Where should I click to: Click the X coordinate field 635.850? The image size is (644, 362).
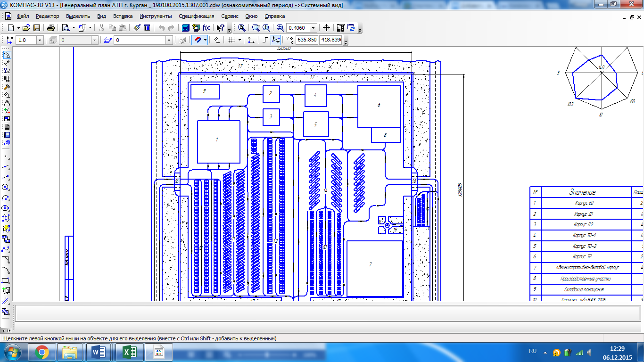pos(306,40)
